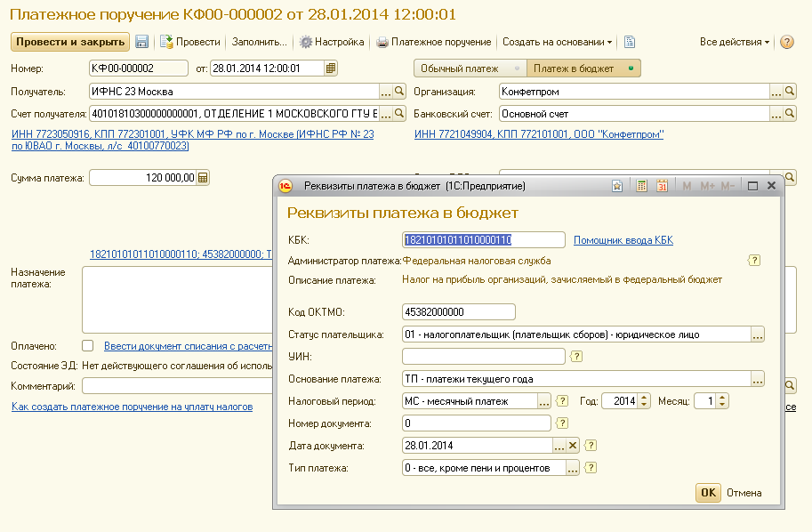Open the document report icon in toolbar
Viewport: 812px width, 532px height.
[629, 42]
